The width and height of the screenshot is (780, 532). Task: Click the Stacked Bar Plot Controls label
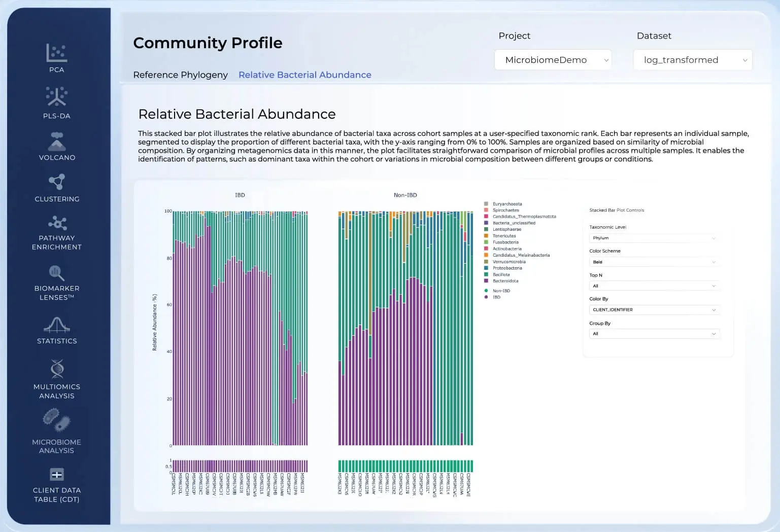pyautogui.click(x=617, y=210)
